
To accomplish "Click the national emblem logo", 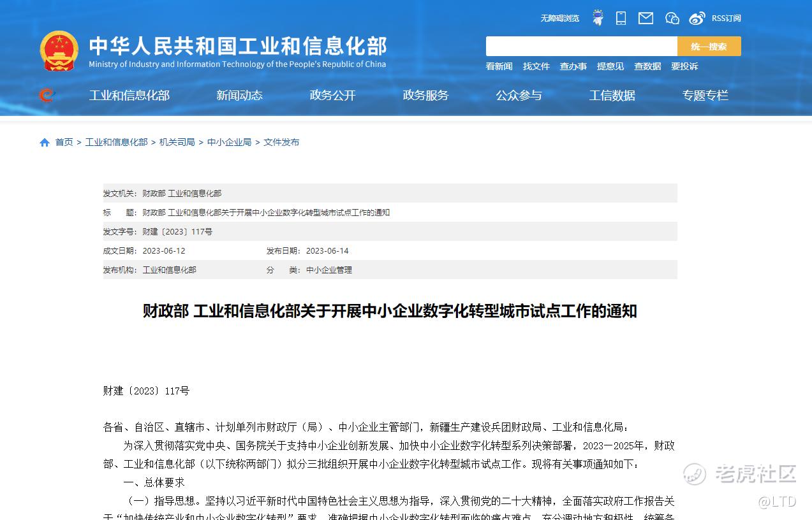I will point(59,51).
